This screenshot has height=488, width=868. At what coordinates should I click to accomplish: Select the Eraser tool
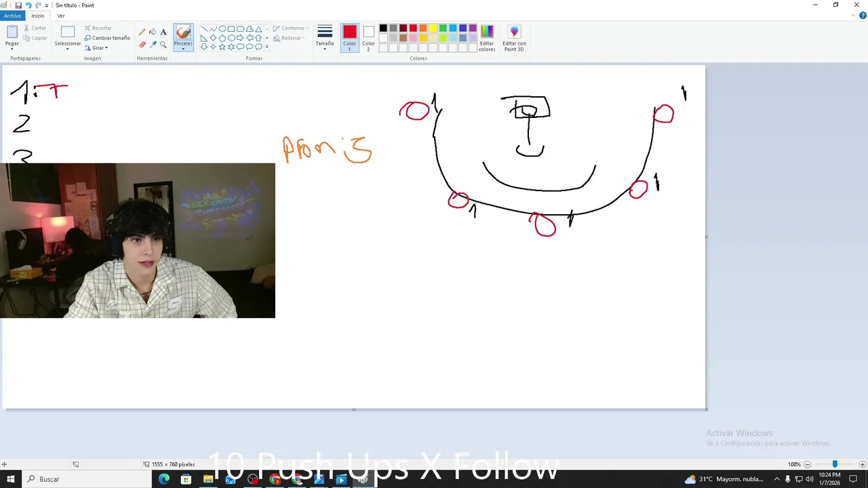pyautogui.click(x=142, y=44)
